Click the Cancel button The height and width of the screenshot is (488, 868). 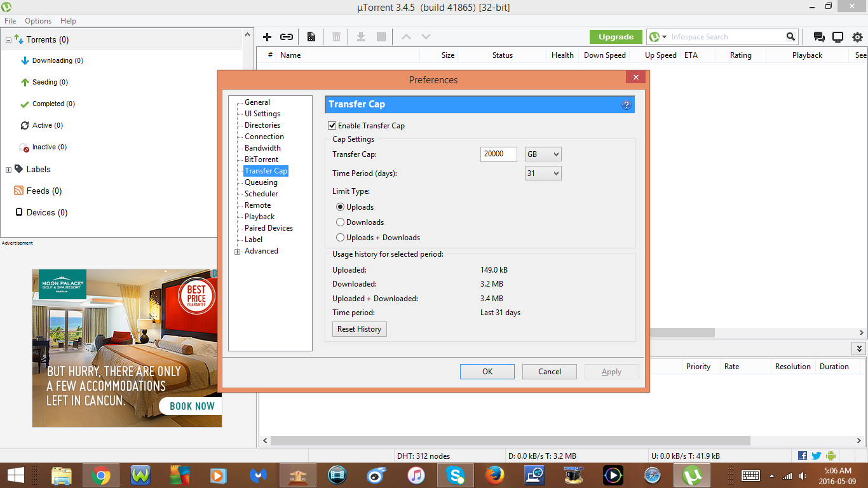click(550, 372)
